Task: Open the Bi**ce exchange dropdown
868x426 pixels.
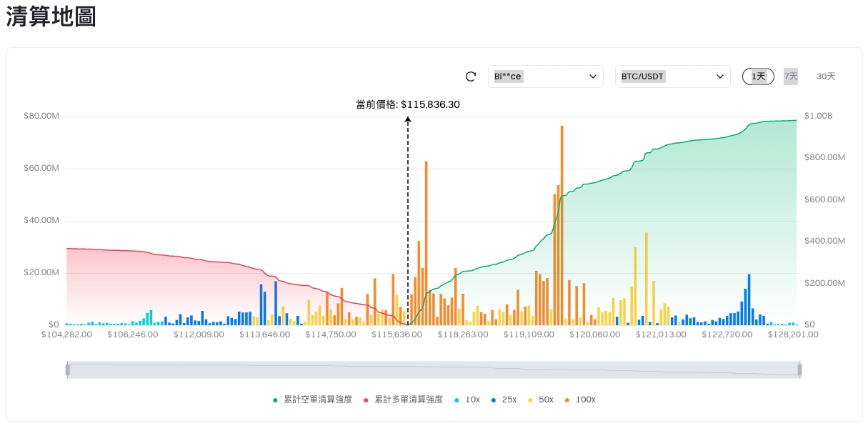Action: pyautogui.click(x=544, y=76)
